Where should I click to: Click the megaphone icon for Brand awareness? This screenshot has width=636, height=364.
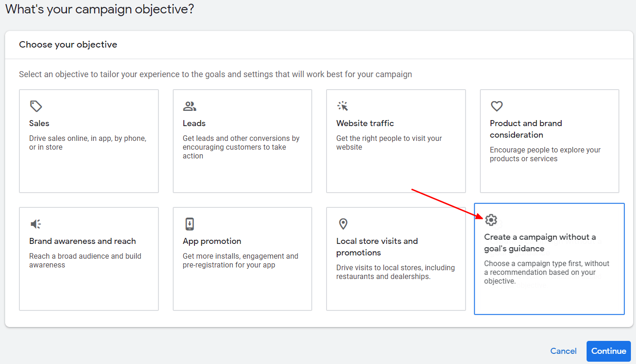[x=36, y=224]
